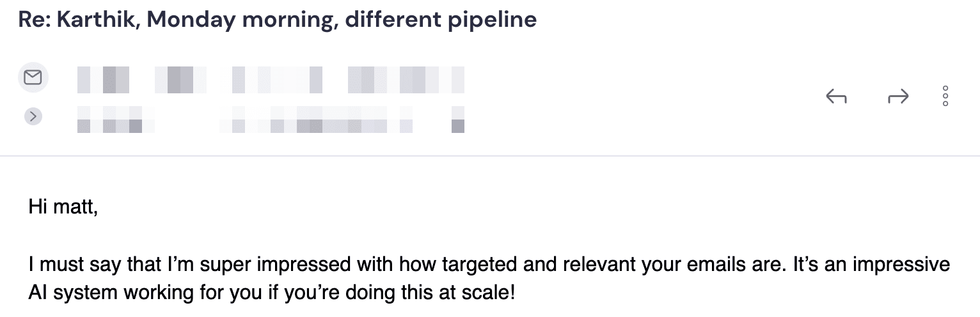Click the email subject line heading

(277, 20)
